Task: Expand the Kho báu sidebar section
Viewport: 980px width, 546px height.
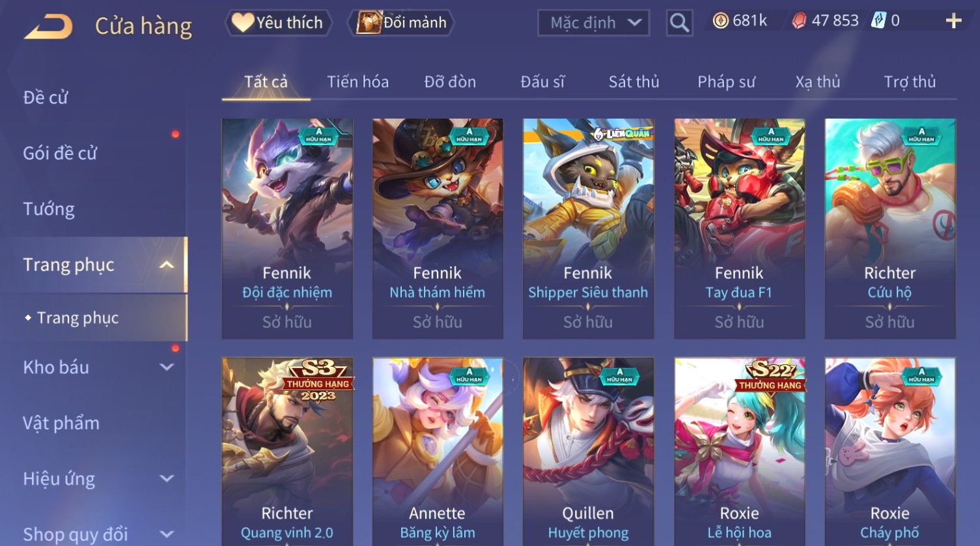Action: [x=167, y=367]
